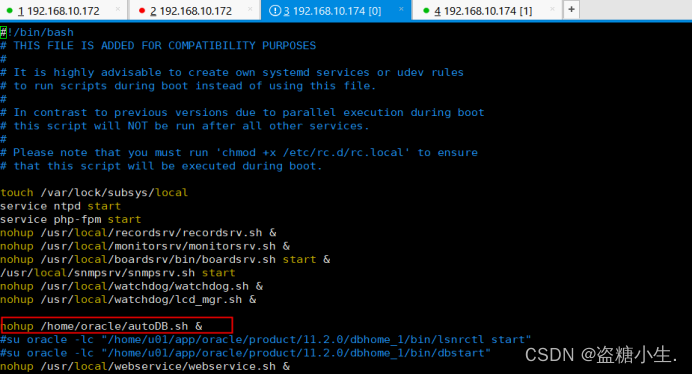Close tab 3 192.168.10.174 [0]

[x=401, y=9]
